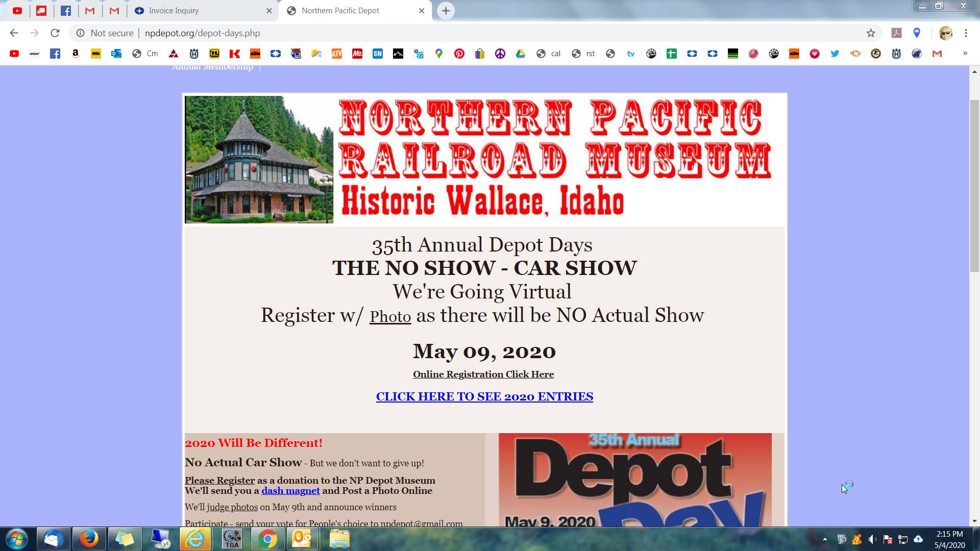Click the blue location pin extension icon
Viewport: 980px width, 551px height.
pyautogui.click(x=917, y=33)
